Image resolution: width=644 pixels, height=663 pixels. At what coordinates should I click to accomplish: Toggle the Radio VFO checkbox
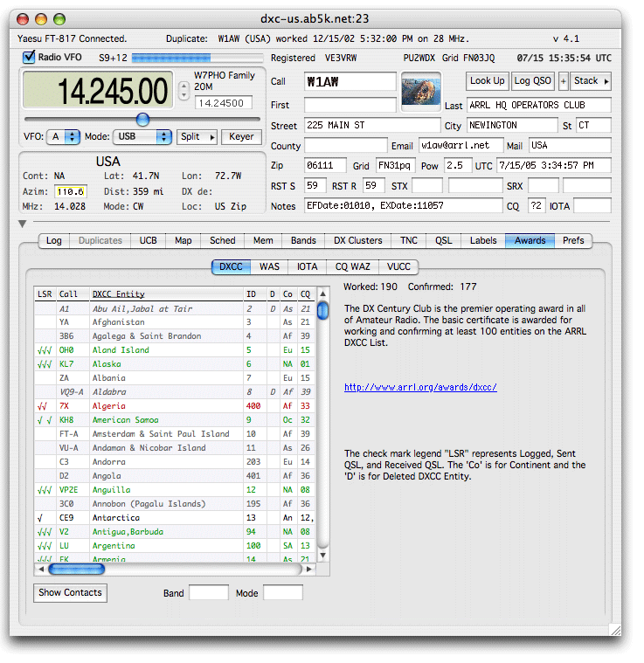click(x=30, y=58)
